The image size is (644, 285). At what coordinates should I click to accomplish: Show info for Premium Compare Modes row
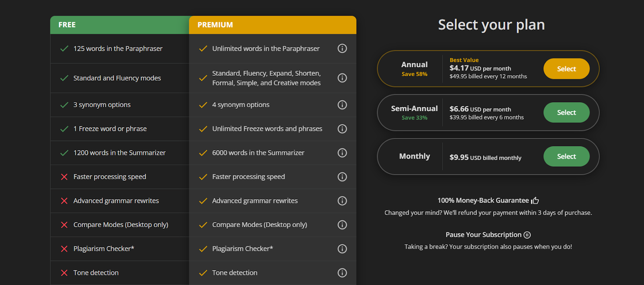tap(342, 225)
